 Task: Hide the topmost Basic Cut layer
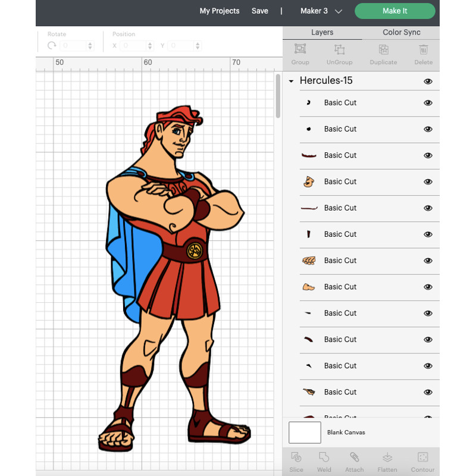click(428, 103)
